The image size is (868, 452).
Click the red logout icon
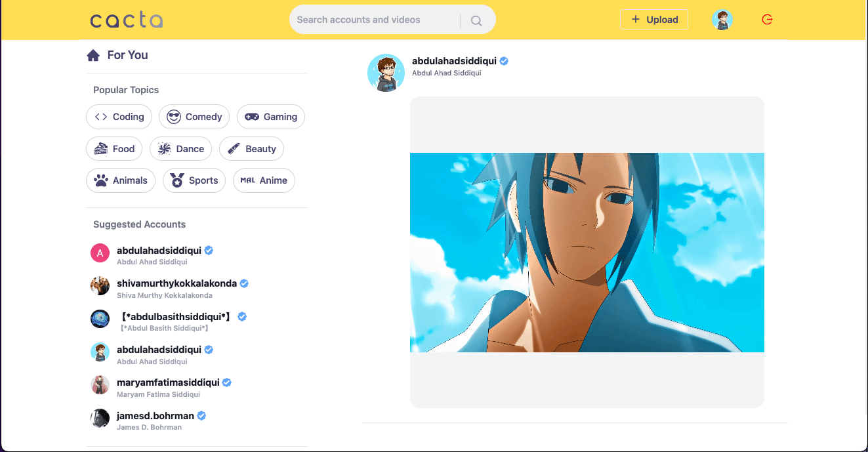click(x=767, y=20)
